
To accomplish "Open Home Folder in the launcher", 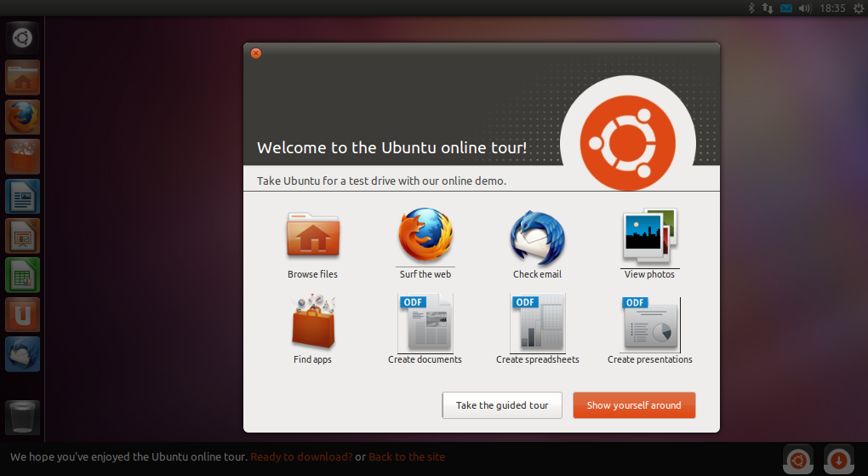I will 22,77.
